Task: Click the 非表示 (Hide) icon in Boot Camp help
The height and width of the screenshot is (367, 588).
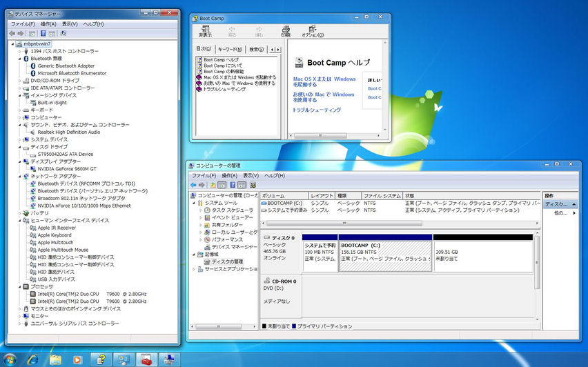Action: pyautogui.click(x=206, y=31)
